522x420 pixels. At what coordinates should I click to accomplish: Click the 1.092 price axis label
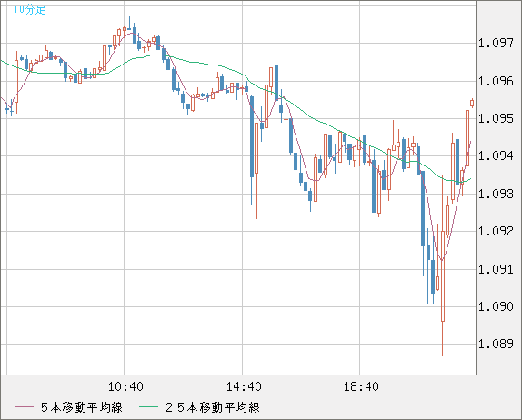pos(496,231)
